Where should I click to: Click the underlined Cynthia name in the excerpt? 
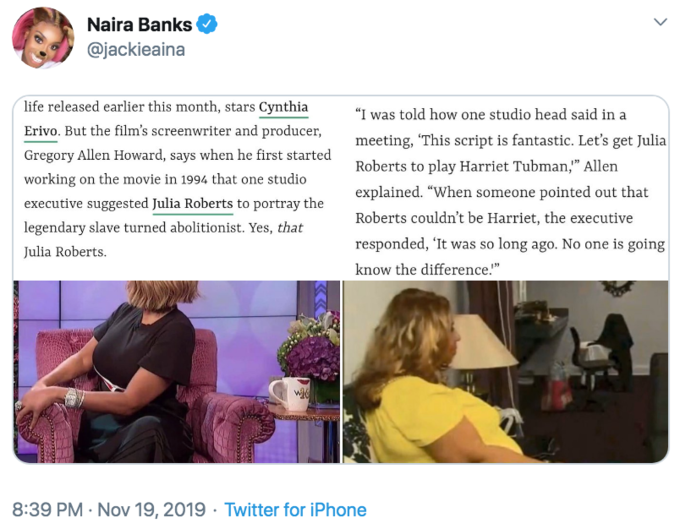click(283, 107)
